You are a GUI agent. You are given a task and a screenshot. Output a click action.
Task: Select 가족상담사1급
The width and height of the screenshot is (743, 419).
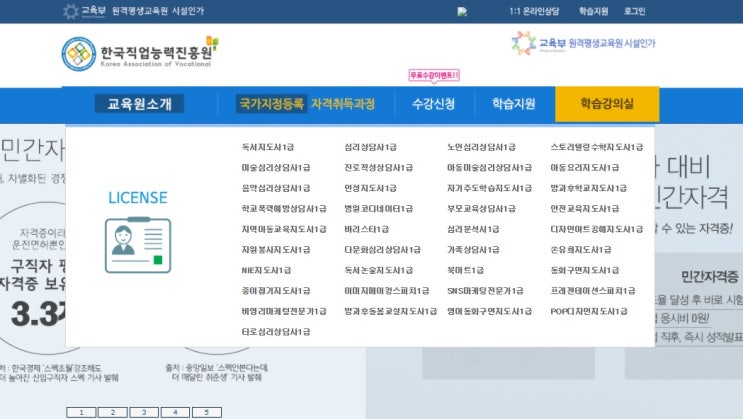[473, 250]
